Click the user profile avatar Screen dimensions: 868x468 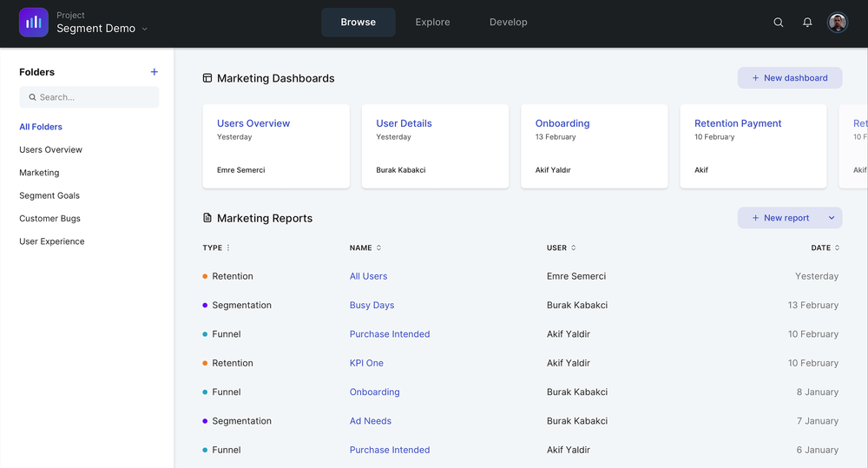[x=838, y=23]
